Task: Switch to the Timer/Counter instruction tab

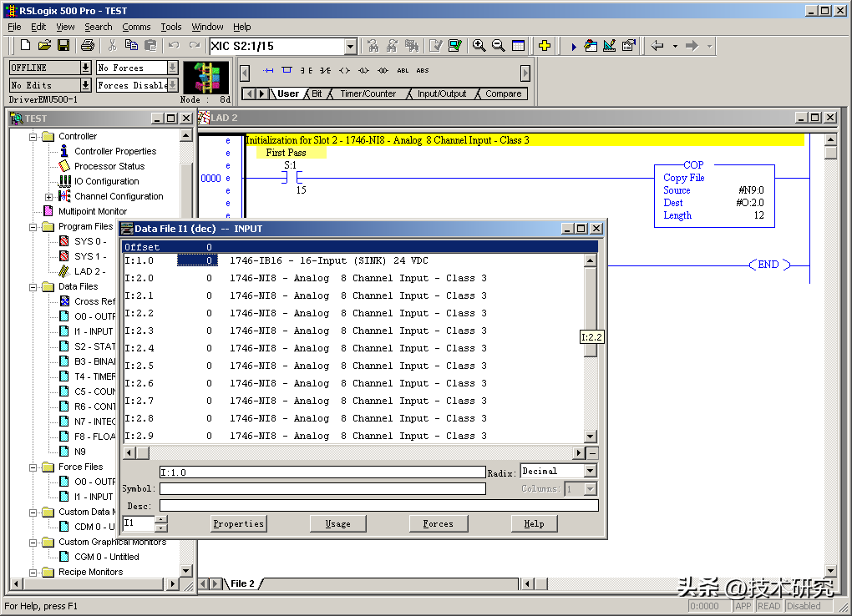Action: pos(368,93)
